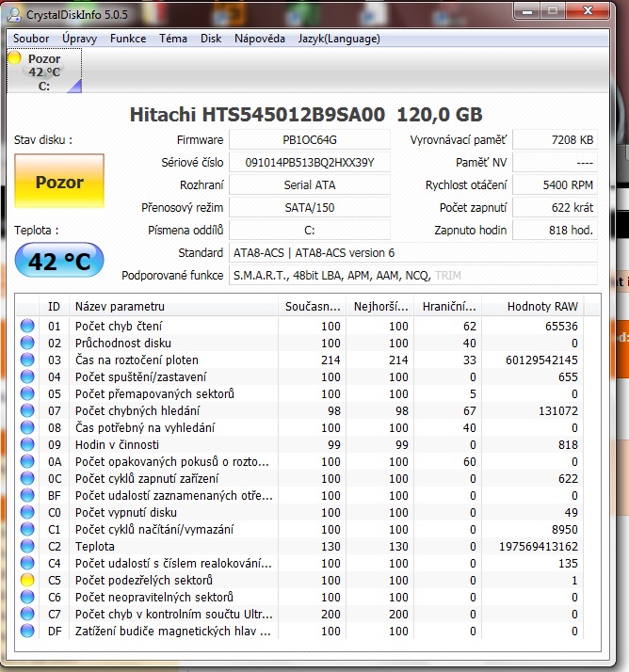Click the rotation rate field 5400 RPM

click(x=555, y=185)
